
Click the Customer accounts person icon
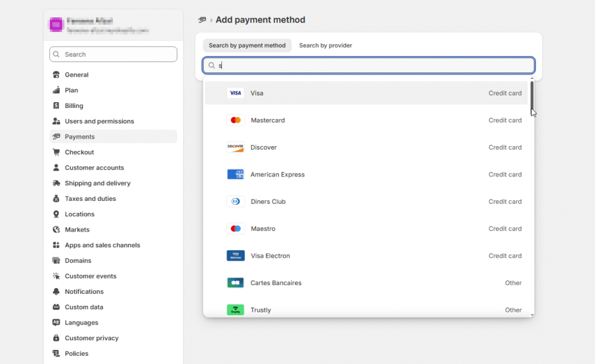tap(56, 168)
